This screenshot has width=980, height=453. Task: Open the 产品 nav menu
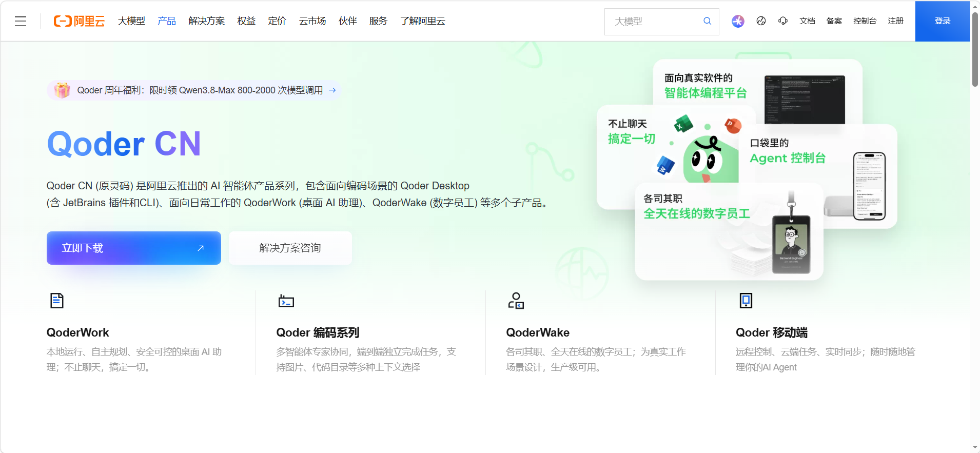tap(167, 21)
